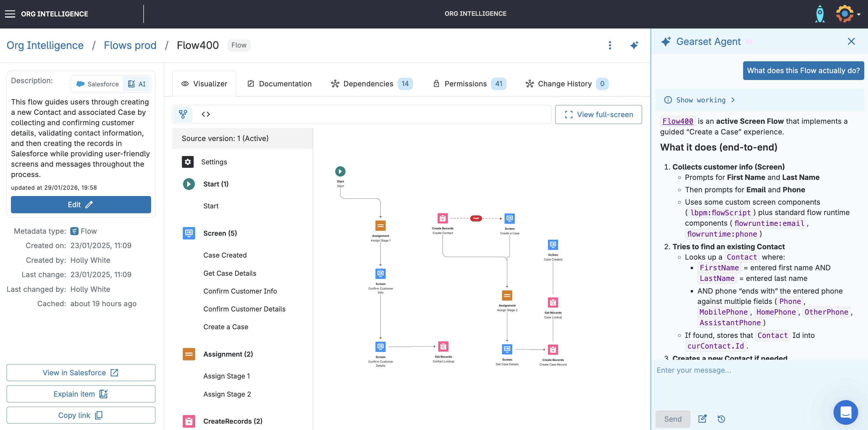868x430 pixels.
Task: Open the Flows prod breadcrumb link
Action: tap(130, 45)
